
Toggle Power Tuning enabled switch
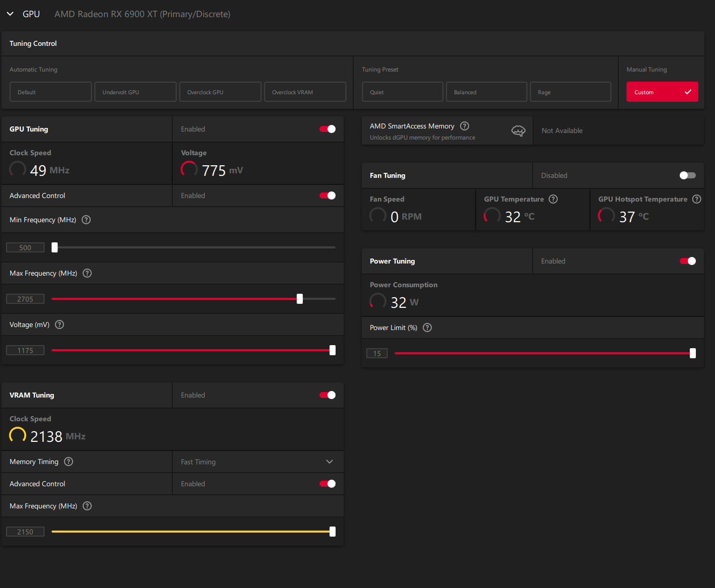click(687, 261)
